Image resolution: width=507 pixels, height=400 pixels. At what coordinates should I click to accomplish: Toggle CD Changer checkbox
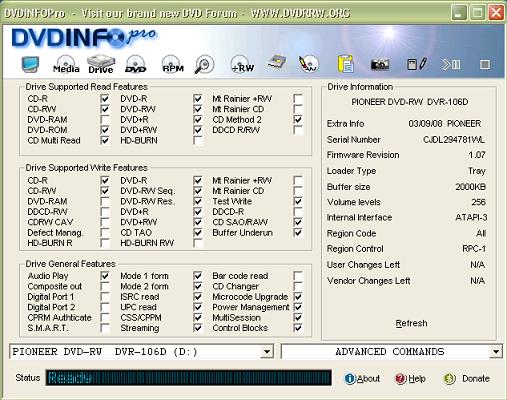pyautogui.click(x=298, y=286)
